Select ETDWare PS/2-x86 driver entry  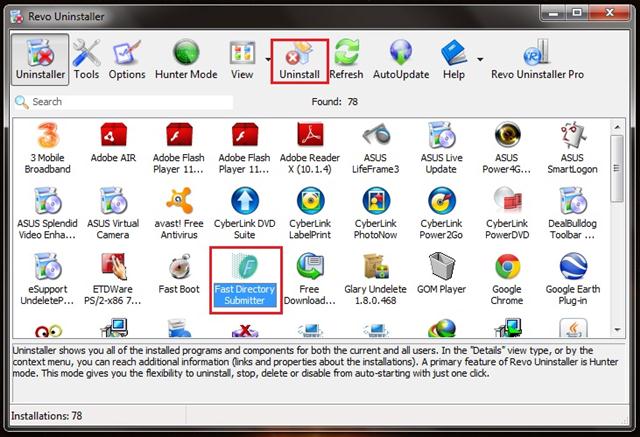[x=113, y=280]
